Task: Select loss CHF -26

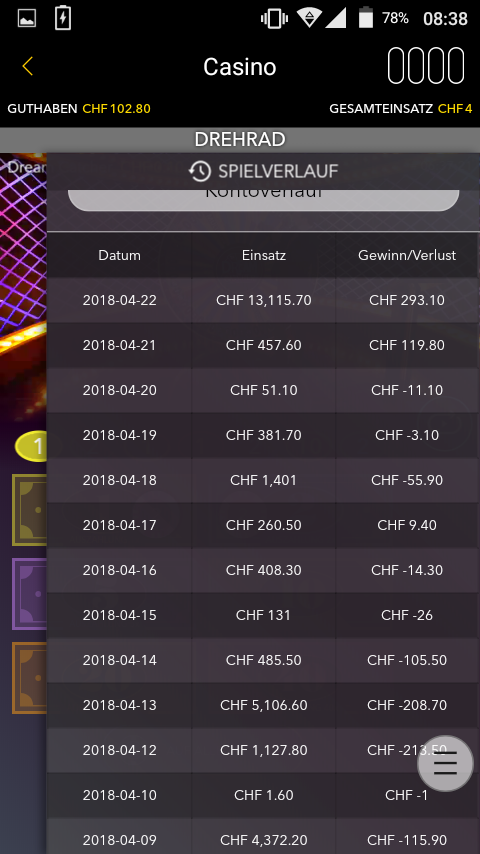Action: tap(407, 615)
